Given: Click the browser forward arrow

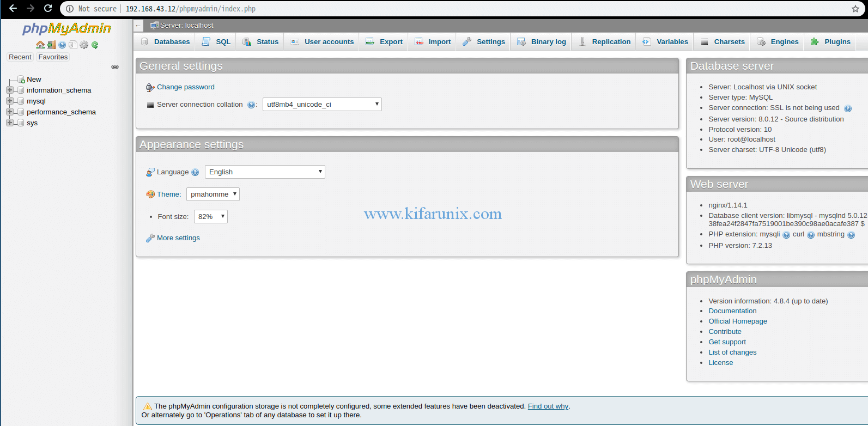Looking at the screenshot, I should [31, 8].
